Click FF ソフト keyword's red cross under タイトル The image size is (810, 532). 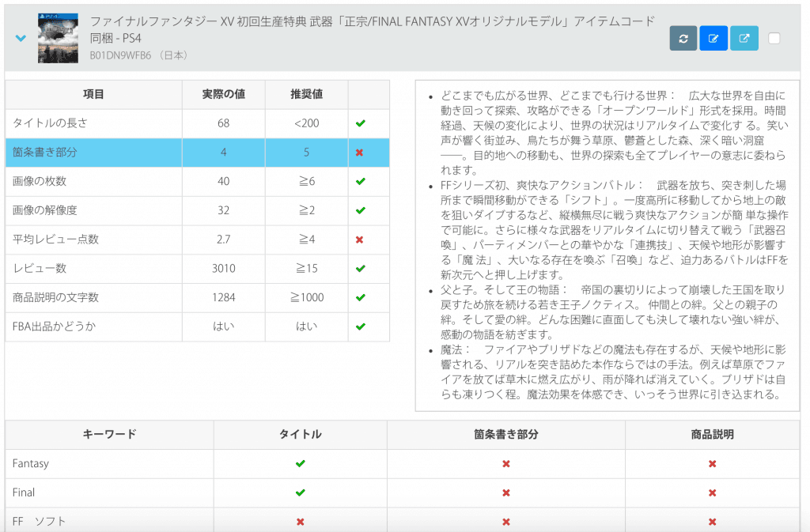[x=300, y=522]
